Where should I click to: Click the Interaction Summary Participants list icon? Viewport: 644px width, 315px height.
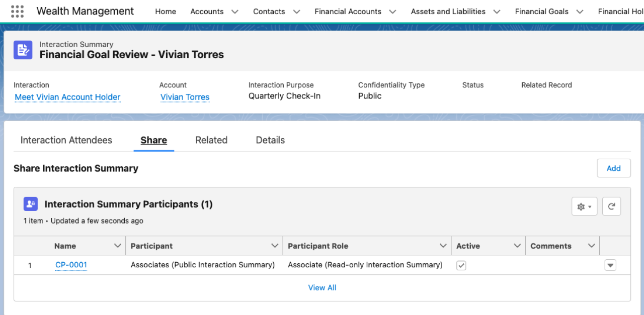coord(31,204)
